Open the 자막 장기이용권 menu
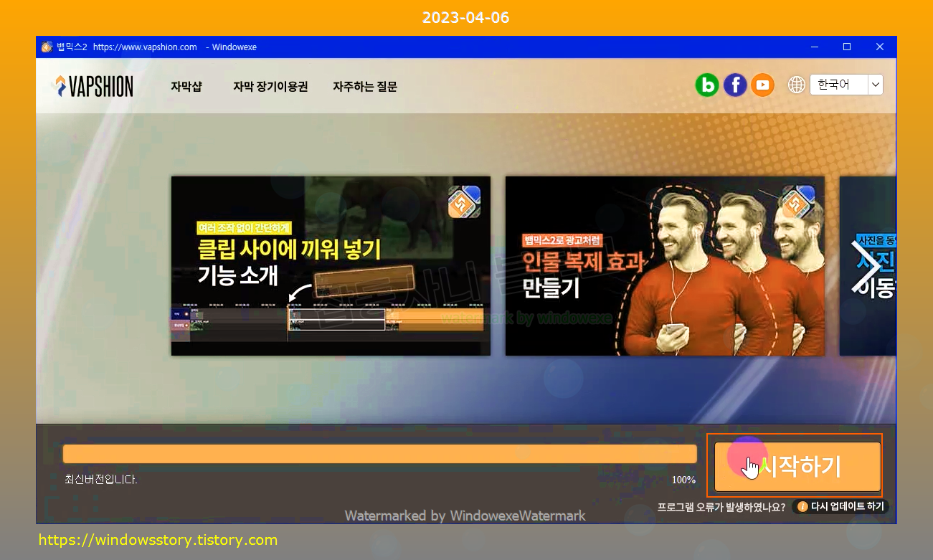 (270, 87)
